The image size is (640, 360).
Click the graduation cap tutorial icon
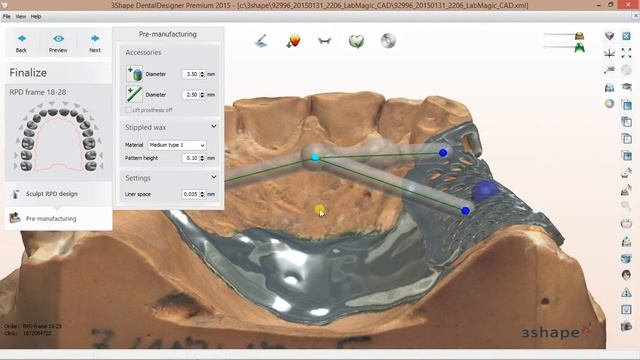click(626, 87)
